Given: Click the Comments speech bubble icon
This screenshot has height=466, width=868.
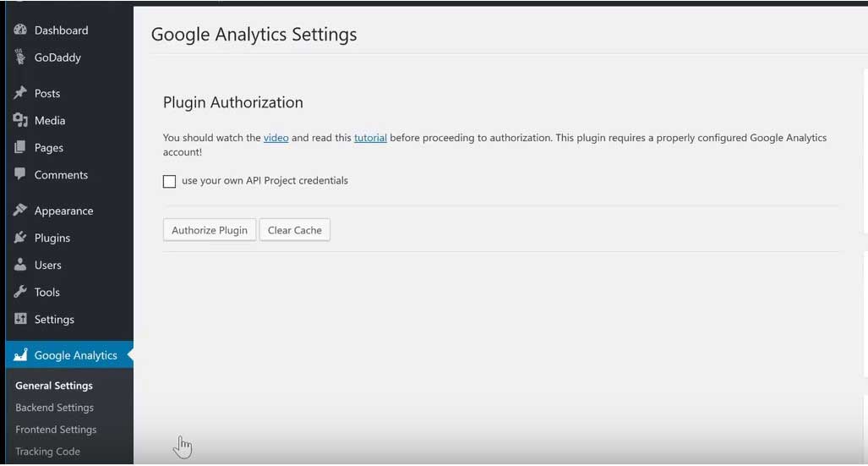Looking at the screenshot, I should 20,174.
